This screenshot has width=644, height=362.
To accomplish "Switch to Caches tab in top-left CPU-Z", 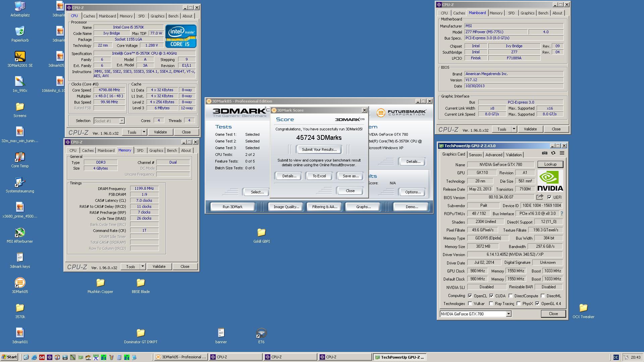I will coord(89,16).
